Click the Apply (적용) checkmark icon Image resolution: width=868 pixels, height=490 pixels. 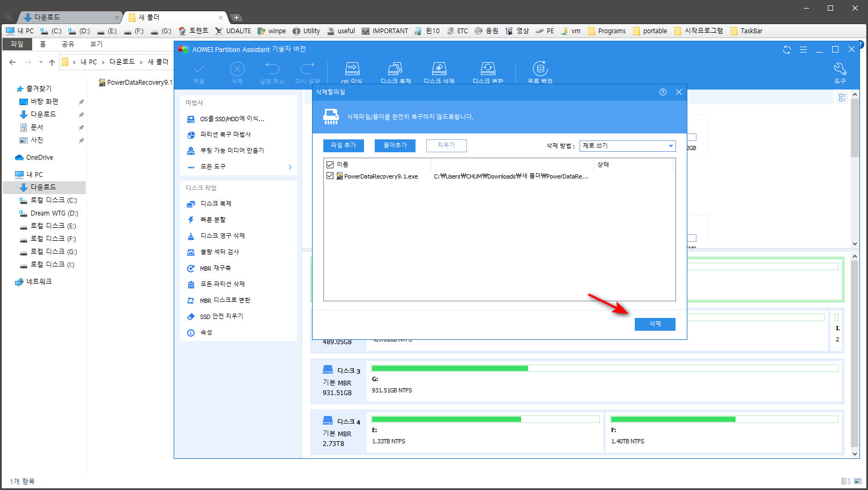[x=199, y=69]
